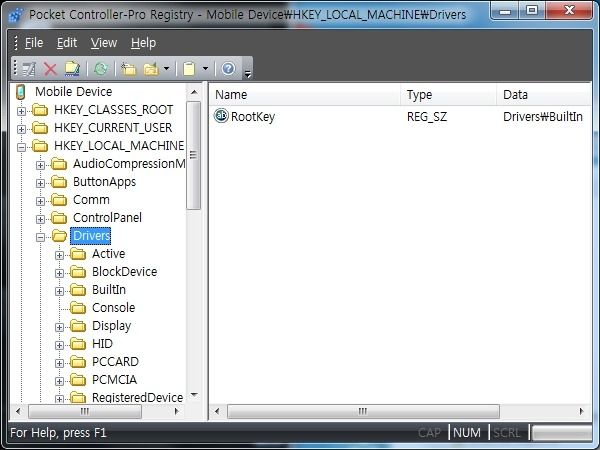Expand the BlockDevice subkey
Image resolution: width=600 pixels, height=450 pixels.
59,273
